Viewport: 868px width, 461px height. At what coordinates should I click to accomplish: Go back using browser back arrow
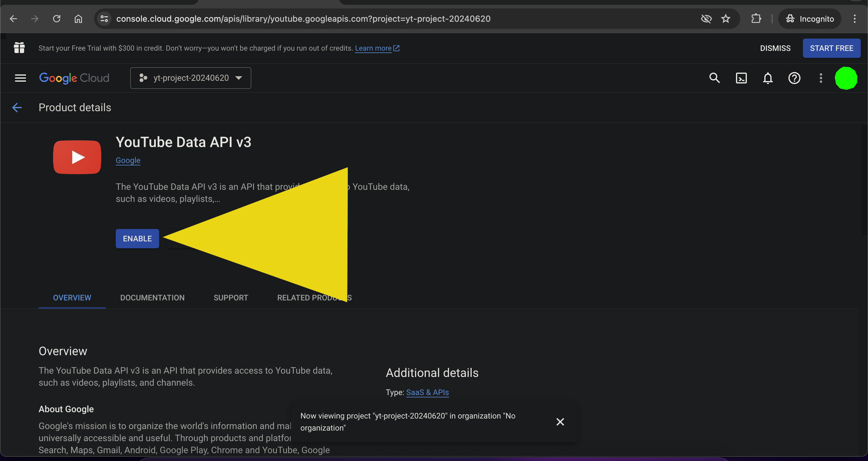[14, 19]
